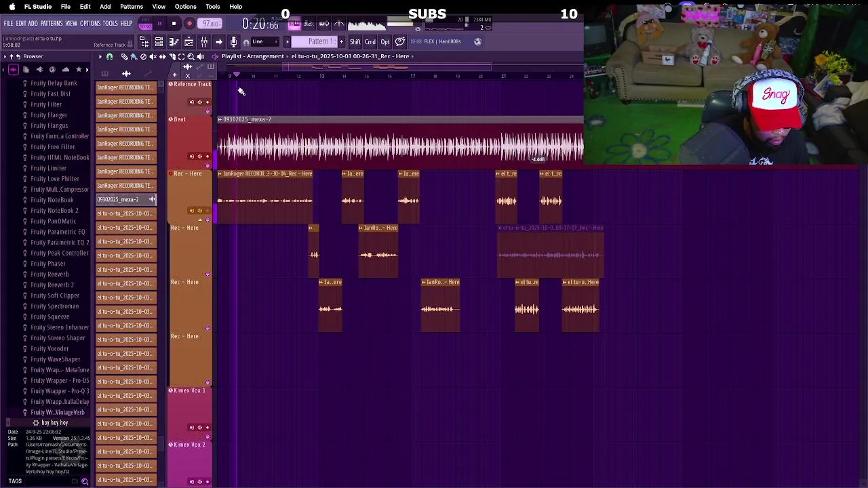Select the Slip tool in Playlist
The width and height of the screenshot is (868, 488).
162,56
